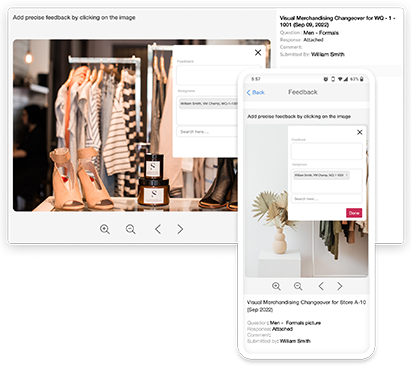
Task: Select the William Smith assignee tag on desktop
Action: point(208,104)
